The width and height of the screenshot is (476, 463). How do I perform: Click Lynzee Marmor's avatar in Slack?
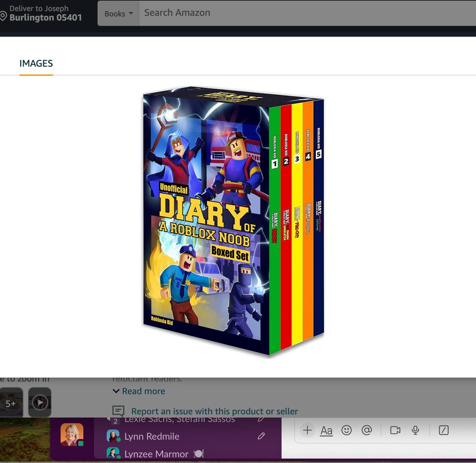pos(113,453)
